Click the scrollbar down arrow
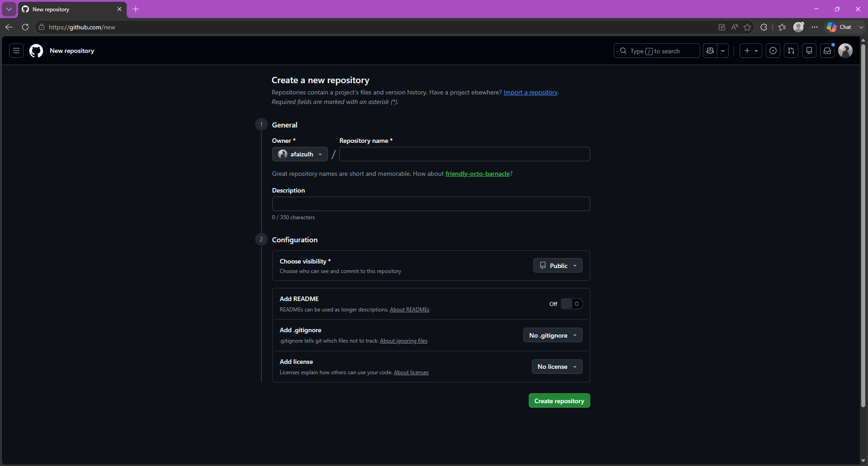 [863, 461]
